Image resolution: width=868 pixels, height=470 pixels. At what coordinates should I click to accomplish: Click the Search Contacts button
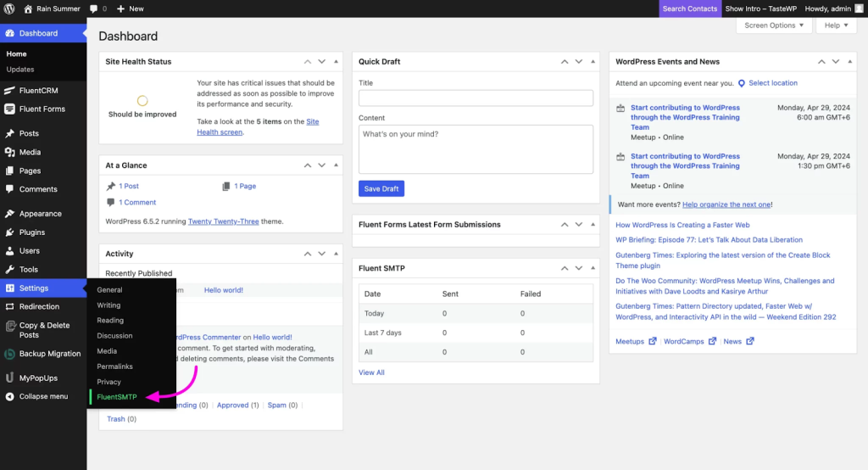[689, 8]
